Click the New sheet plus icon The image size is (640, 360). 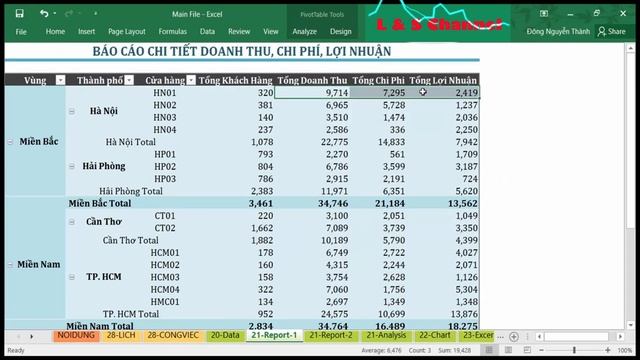(514, 337)
